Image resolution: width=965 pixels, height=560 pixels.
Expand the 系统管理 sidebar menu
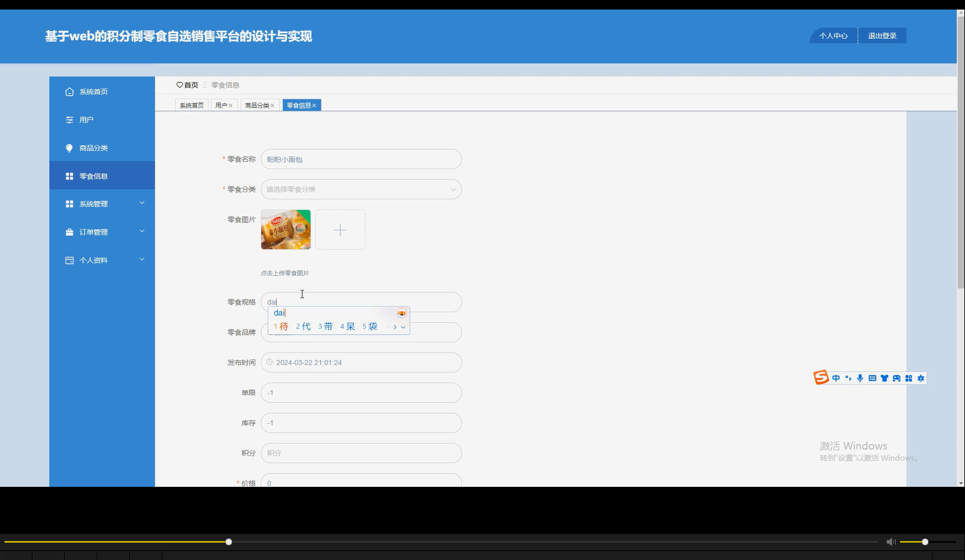tap(92, 204)
